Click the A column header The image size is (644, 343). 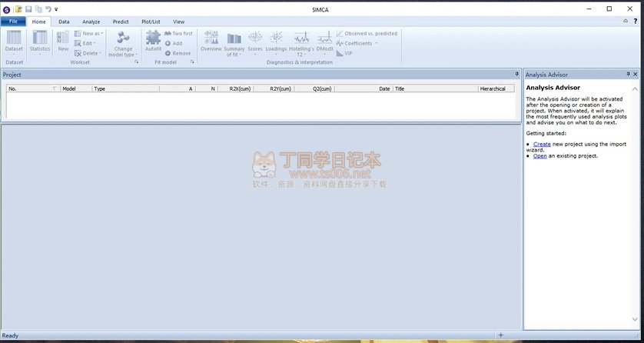(178, 88)
